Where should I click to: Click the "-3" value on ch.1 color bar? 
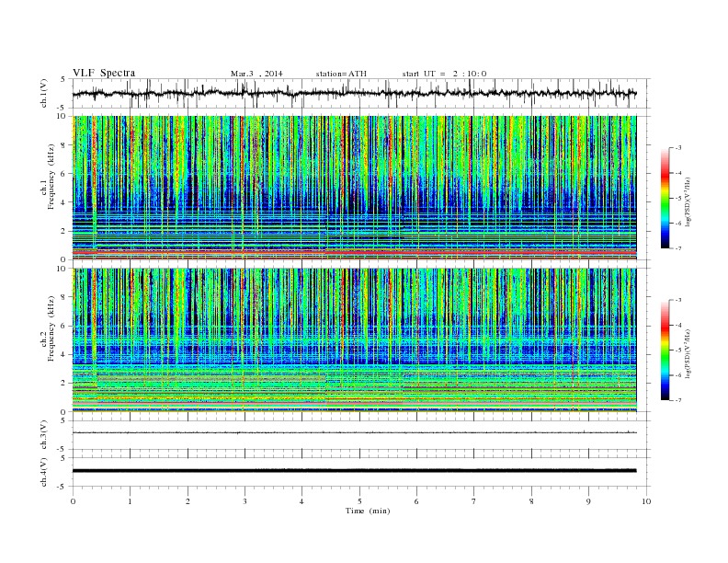(x=677, y=148)
